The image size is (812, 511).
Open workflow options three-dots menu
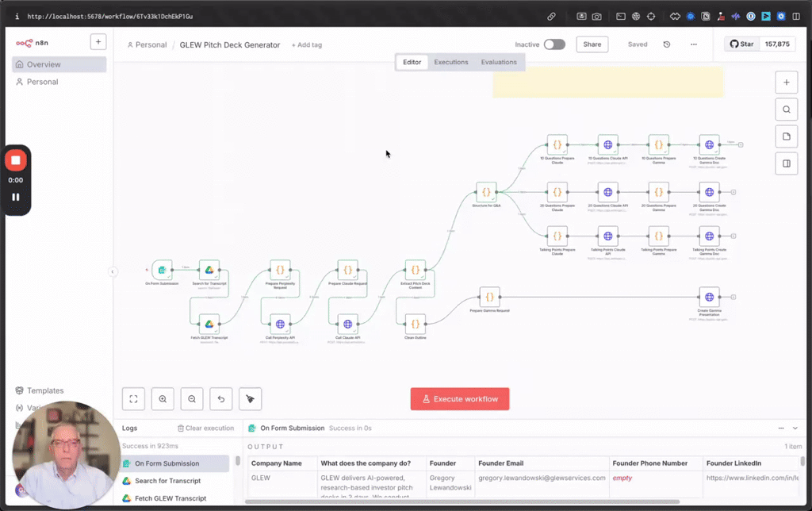point(694,44)
